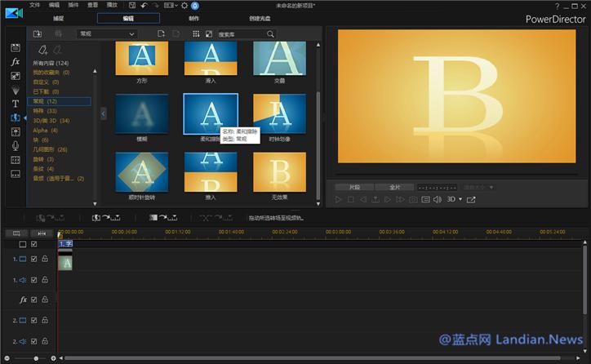The image size is (591, 364).
Task: Collapse the category panel with left arrow
Action: 103,114
